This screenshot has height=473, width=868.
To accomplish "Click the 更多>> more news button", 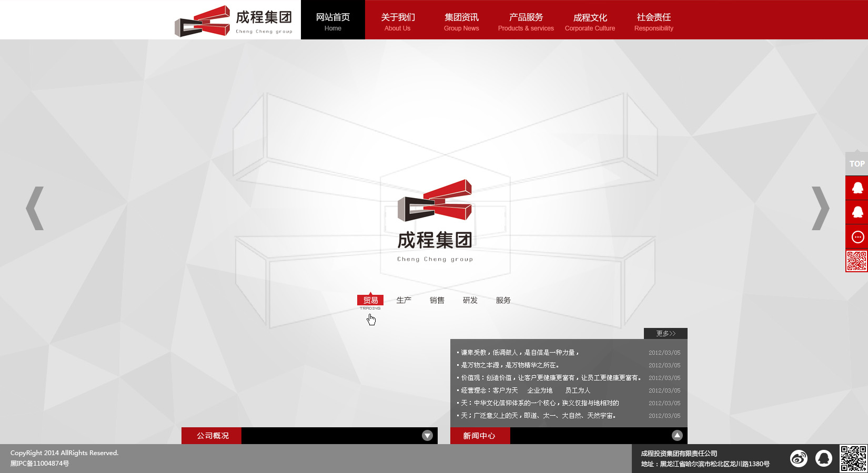I will tap(665, 333).
